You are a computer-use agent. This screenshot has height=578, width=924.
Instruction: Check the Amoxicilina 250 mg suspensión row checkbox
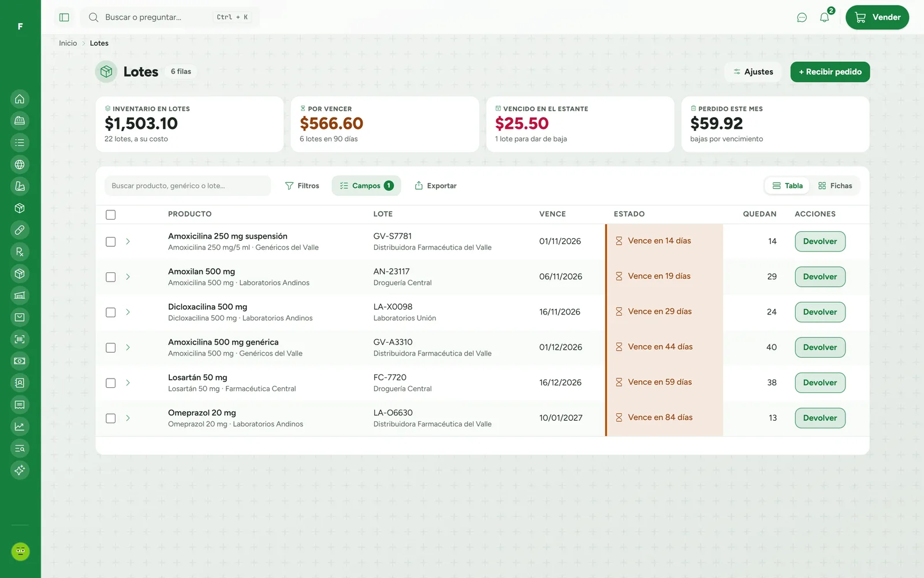click(x=111, y=242)
